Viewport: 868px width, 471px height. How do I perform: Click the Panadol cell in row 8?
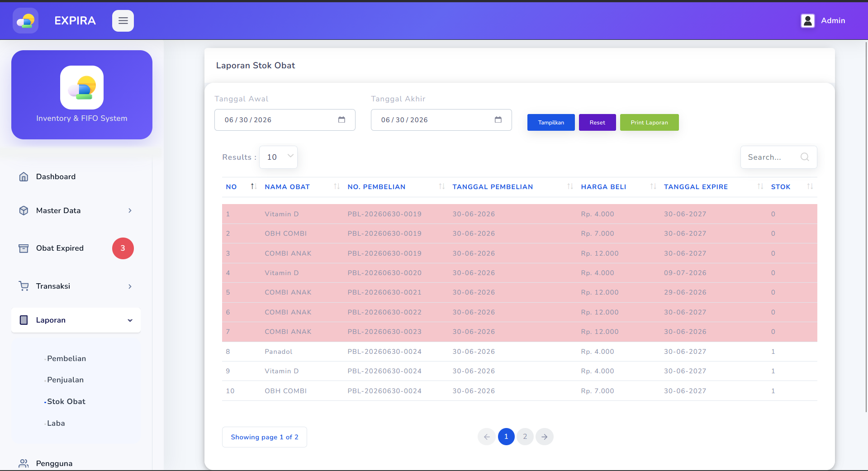(279, 352)
